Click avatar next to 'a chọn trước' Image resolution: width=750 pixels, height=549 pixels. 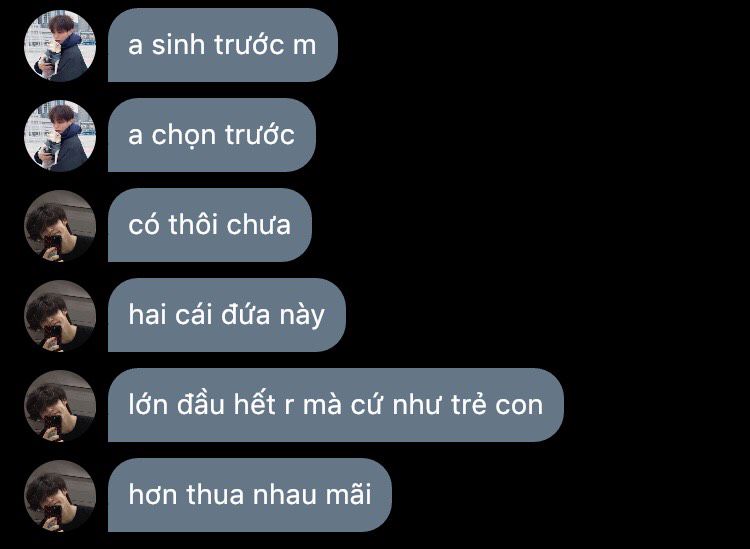60,135
